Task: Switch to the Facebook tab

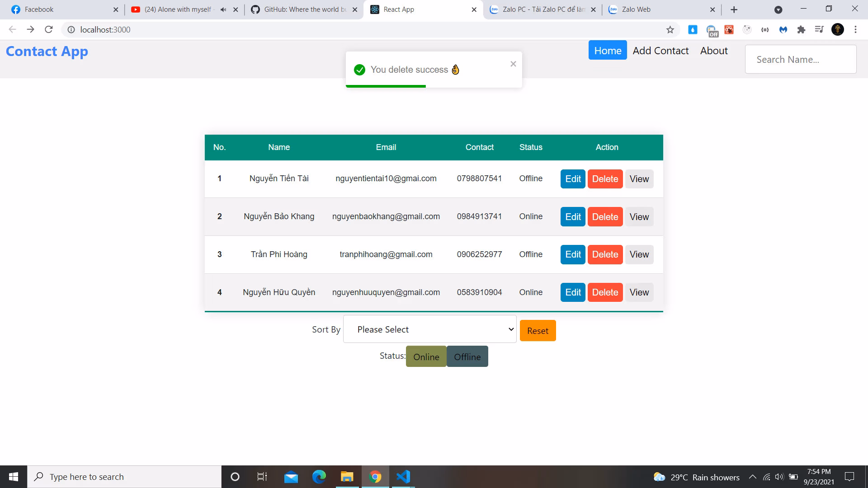Action: tap(63, 9)
